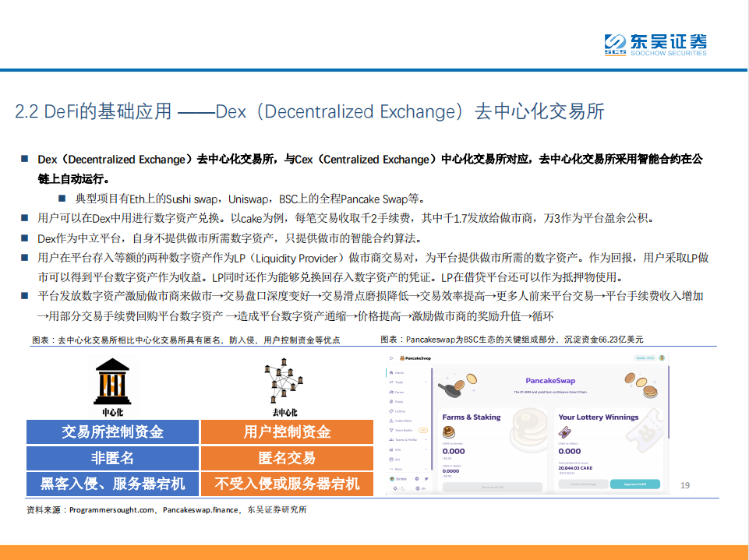Open the More dropdown at sidebar bottom

click(x=426, y=470)
